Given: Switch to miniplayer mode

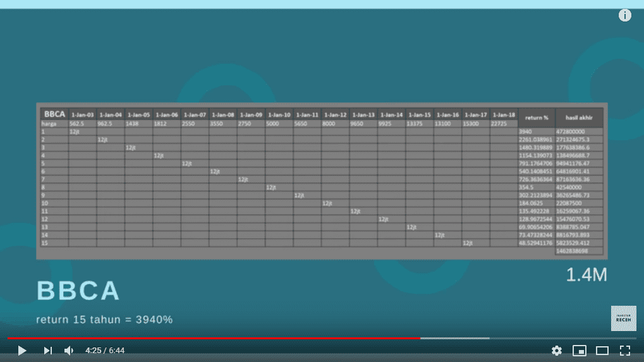Looking at the screenshot, I should tap(579, 351).
